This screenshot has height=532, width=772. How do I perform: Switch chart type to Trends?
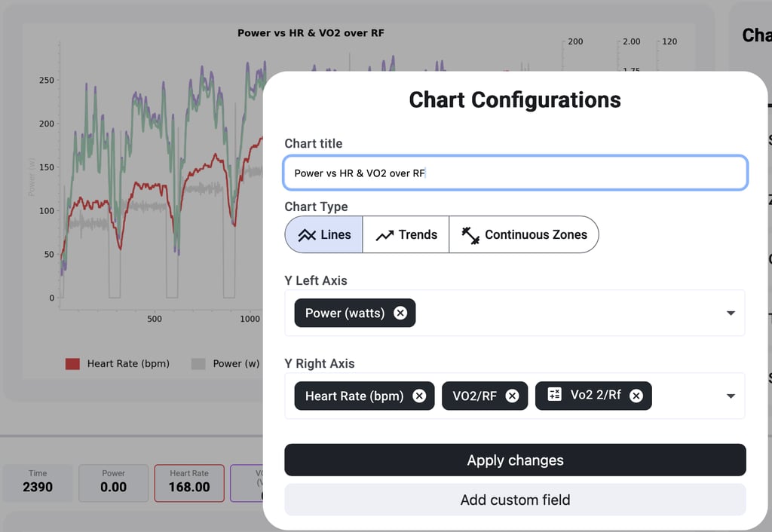406,234
